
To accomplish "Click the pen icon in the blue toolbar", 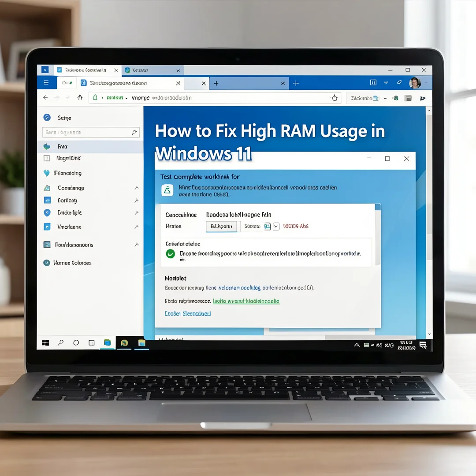I will click(x=399, y=82).
